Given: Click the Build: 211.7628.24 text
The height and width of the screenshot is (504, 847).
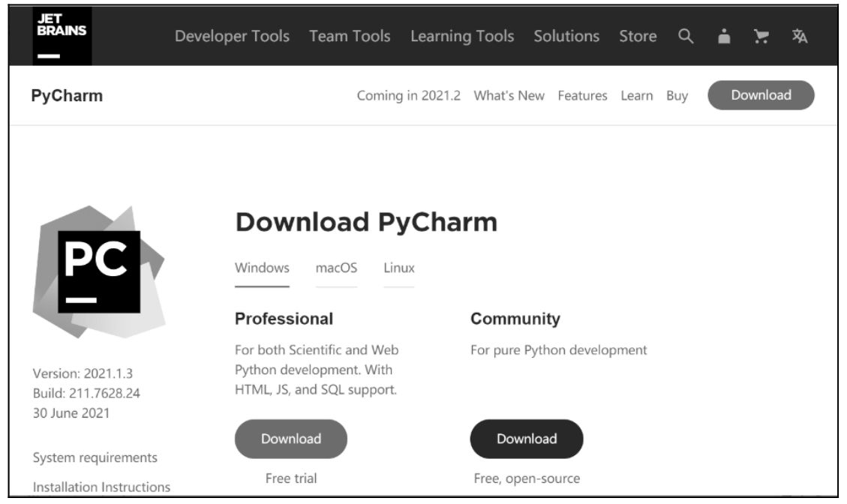Looking at the screenshot, I should (x=86, y=393).
